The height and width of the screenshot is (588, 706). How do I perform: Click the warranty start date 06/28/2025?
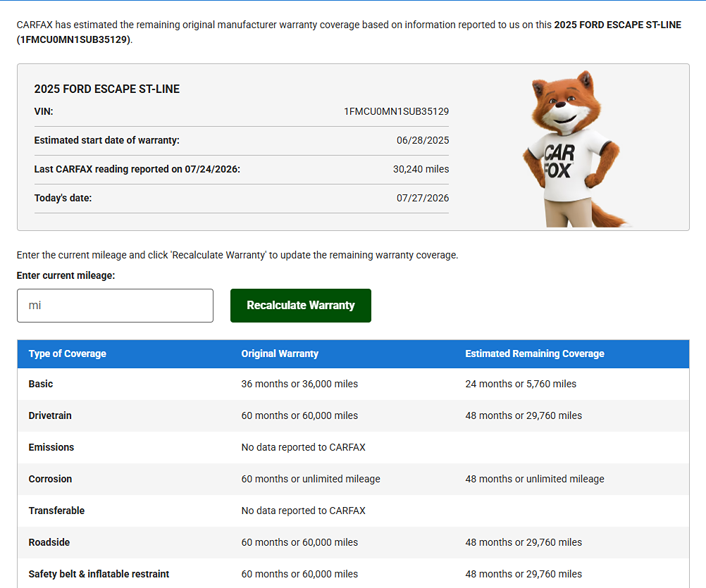423,140
